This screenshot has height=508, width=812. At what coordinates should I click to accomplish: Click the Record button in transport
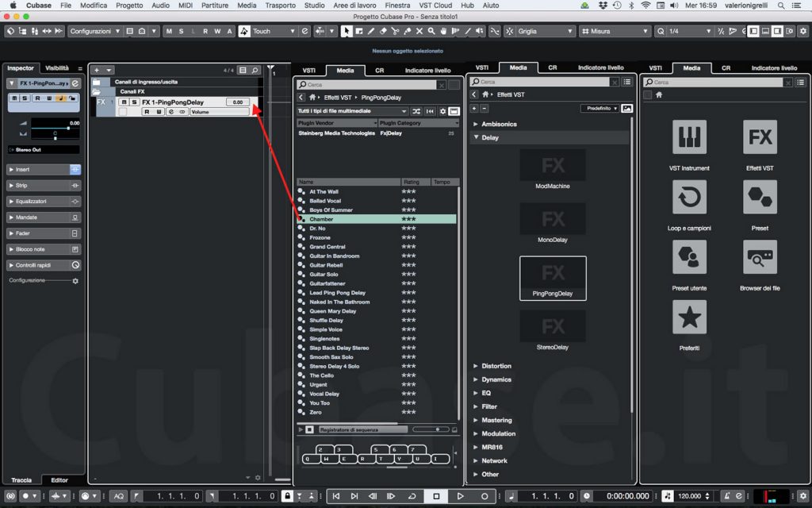(x=485, y=496)
